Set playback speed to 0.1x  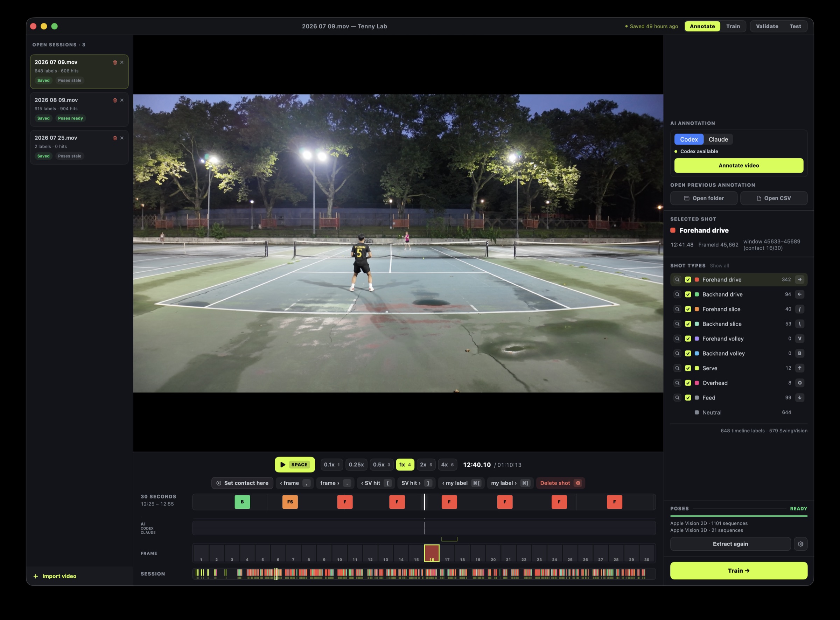click(332, 465)
